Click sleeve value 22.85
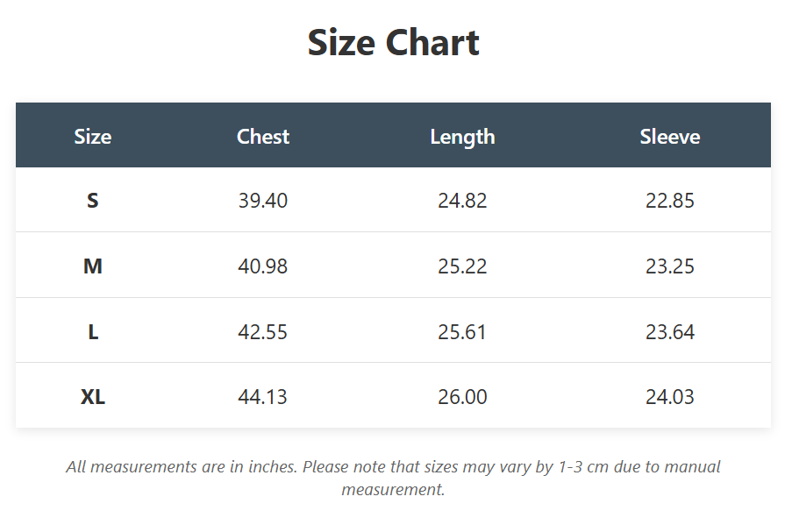 [x=670, y=201]
